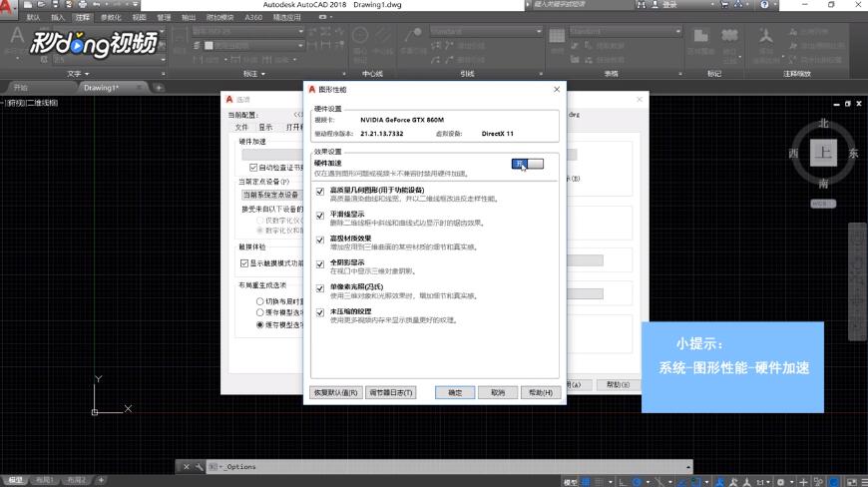Open the 插入 ribbon tab
This screenshot has width=868, height=487.
point(58,18)
